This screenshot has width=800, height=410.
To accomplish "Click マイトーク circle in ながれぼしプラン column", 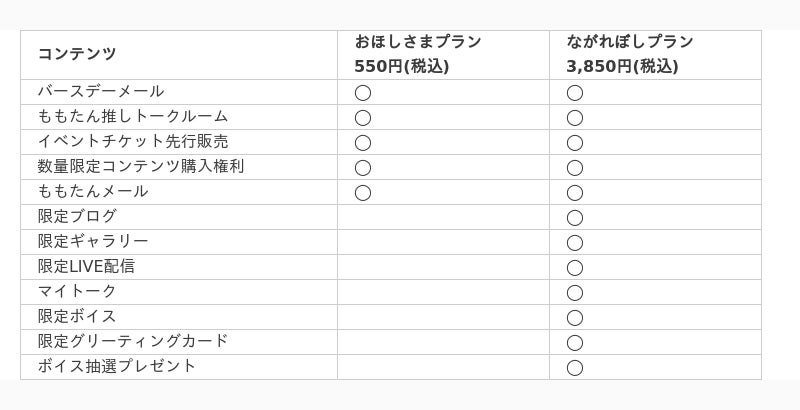I will [575, 293].
